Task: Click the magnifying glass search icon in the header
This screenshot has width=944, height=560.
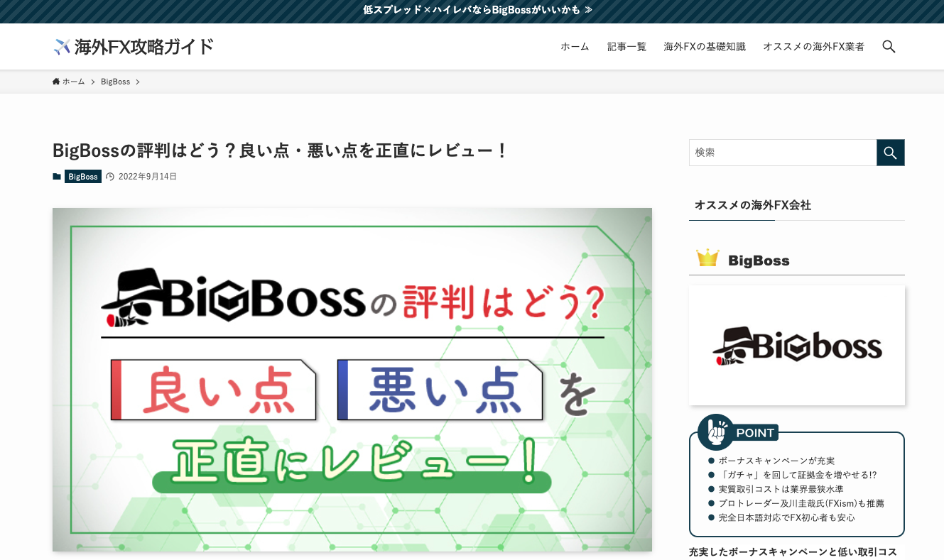Action: (889, 46)
